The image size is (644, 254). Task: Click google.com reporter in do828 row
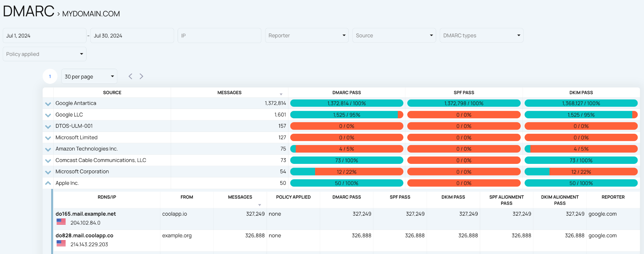[602, 236]
